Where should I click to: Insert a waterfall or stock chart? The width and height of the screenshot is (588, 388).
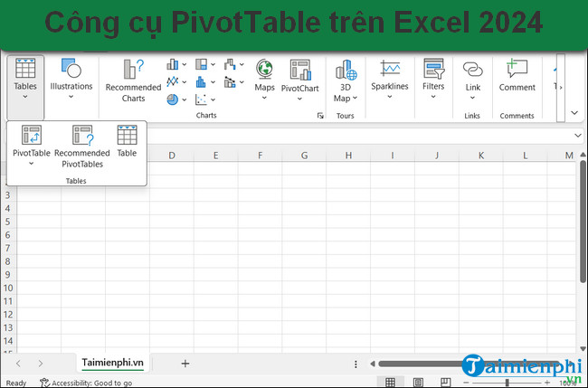coord(230,64)
